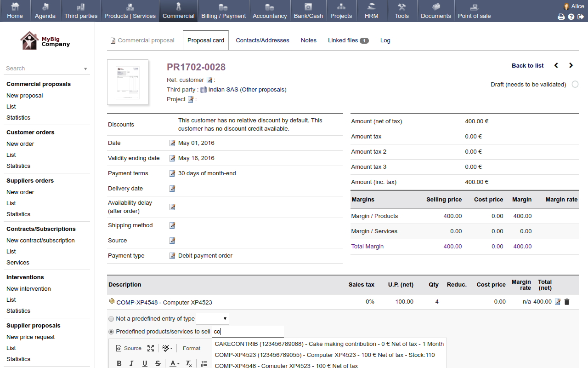Open spell check dropdown in editor

[167, 348]
